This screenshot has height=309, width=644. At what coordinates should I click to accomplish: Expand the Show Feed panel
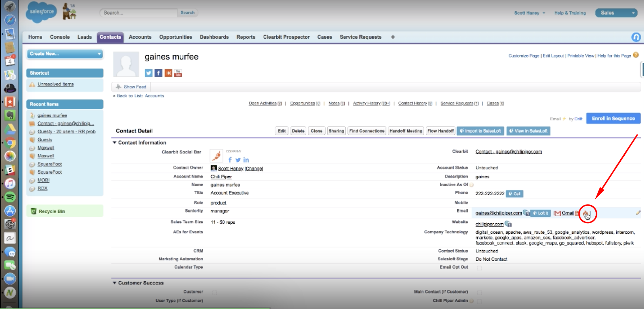click(x=131, y=87)
